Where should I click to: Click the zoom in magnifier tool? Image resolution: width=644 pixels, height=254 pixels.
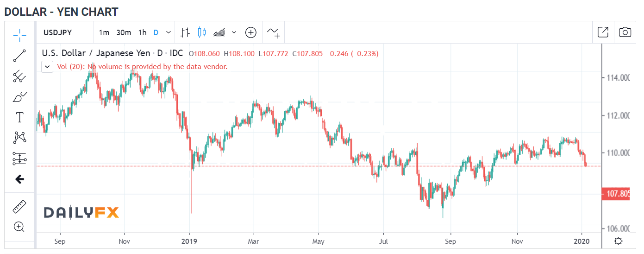pyautogui.click(x=19, y=227)
